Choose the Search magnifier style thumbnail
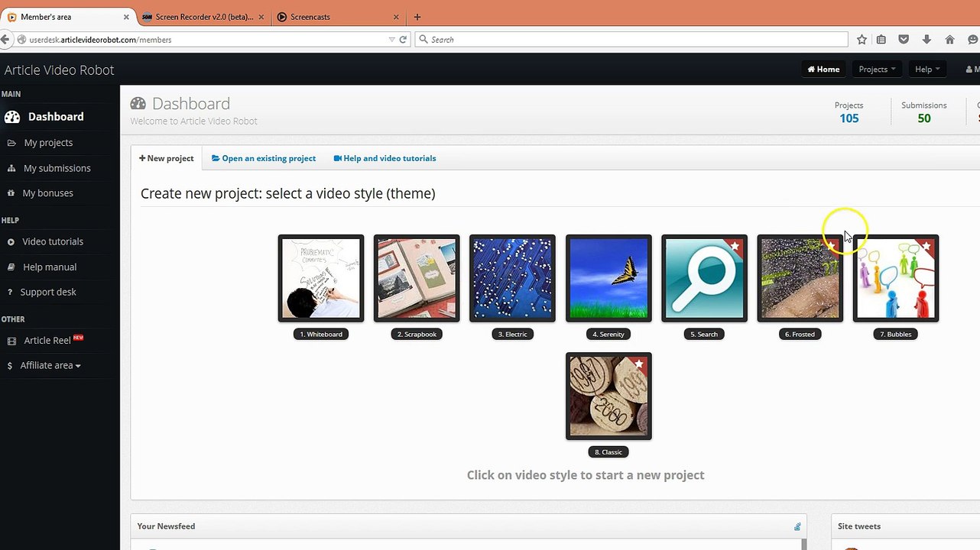 (704, 278)
